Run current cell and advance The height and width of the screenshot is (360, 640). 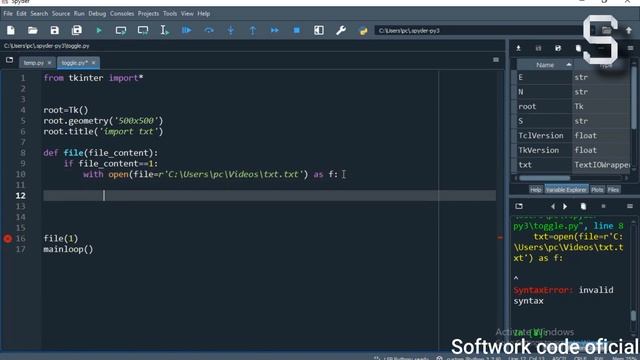pos(143,30)
